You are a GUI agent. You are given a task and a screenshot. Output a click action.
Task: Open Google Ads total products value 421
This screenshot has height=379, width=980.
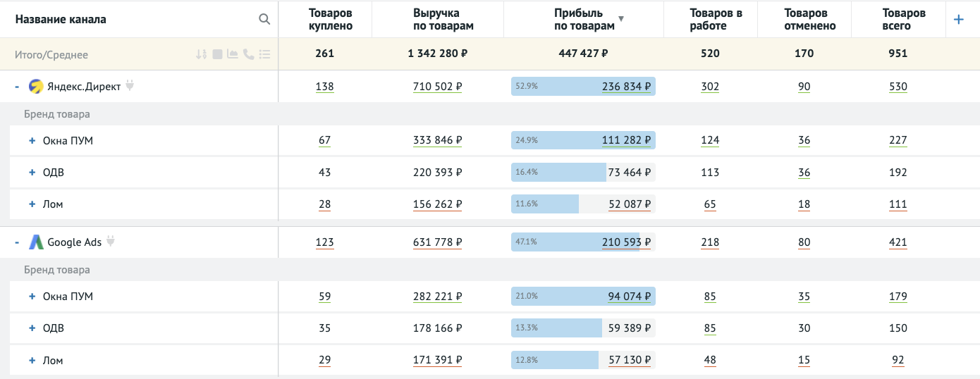point(898,242)
